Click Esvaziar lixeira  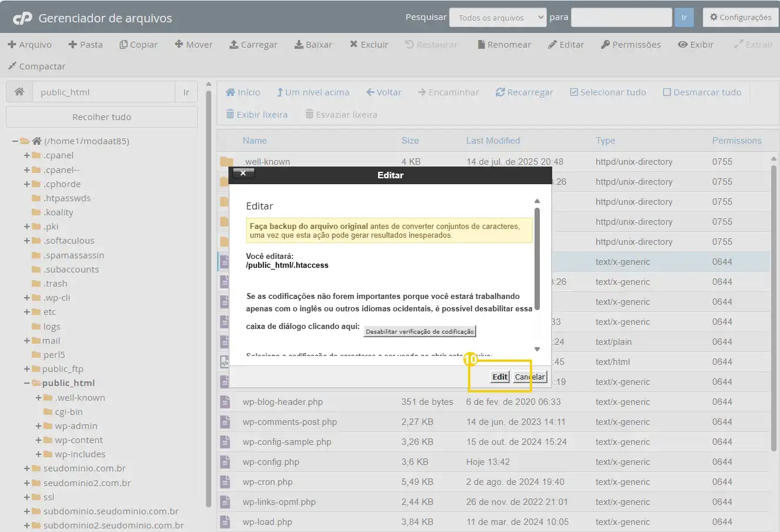click(x=341, y=115)
